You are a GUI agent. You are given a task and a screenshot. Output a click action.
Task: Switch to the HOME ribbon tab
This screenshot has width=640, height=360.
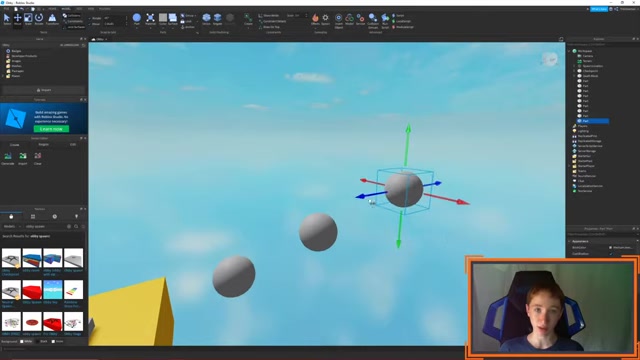tap(53, 9)
